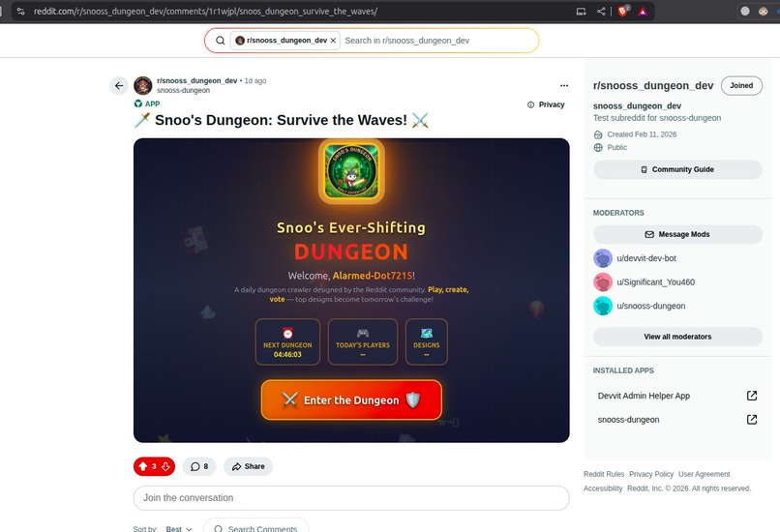The height and width of the screenshot is (532, 780).
Task: Share the post with the Share button
Action: (248, 466)
